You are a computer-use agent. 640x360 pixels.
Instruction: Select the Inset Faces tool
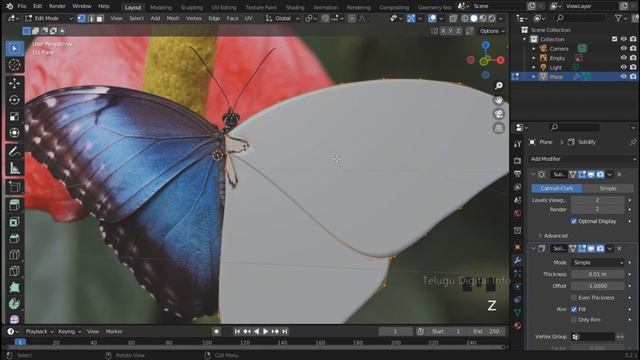[15, 222]
